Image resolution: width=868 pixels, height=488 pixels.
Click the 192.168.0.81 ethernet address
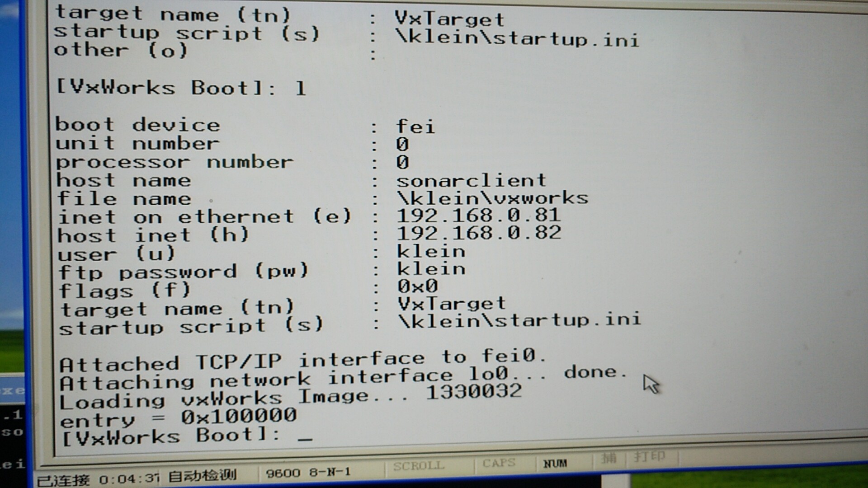[478, 216]
